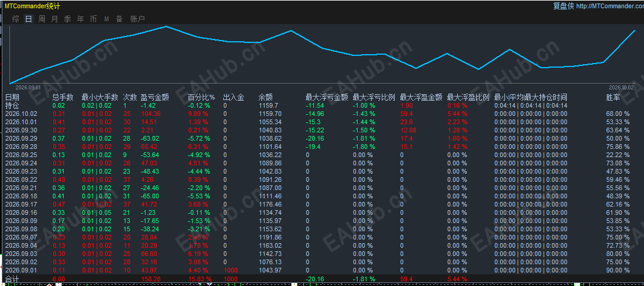Click the 104.36 profit value

pyautogui.click(x=150, y=114)
